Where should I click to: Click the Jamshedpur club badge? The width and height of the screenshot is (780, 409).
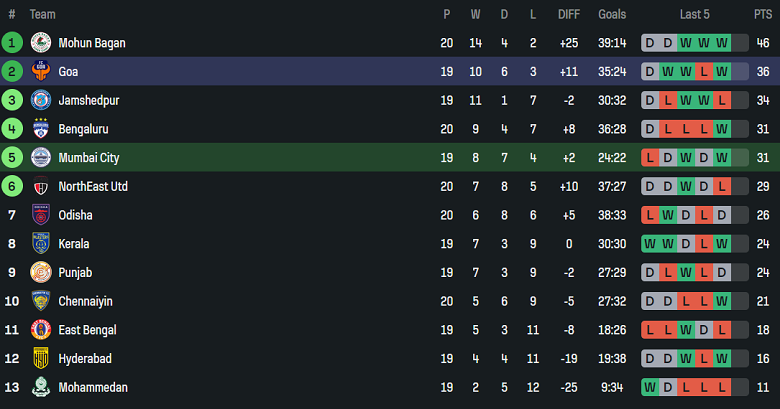point(41,100)
